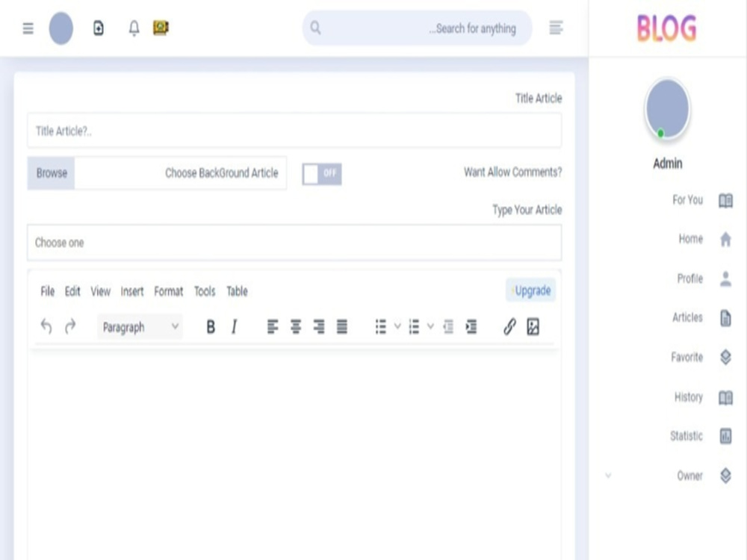Click the BLOG logo
This screenshot has height=560, width=747.
(x=667, y=28)
